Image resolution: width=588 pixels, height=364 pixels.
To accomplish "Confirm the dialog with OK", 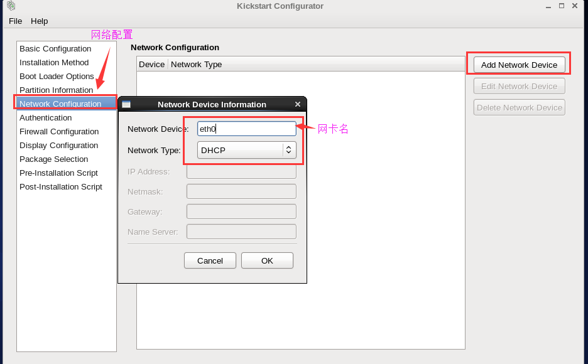I will [267, 260].
